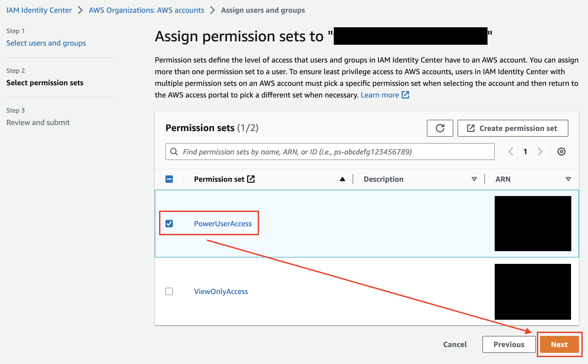Open table preferences gear icon
588x364 pixels.
561,152
